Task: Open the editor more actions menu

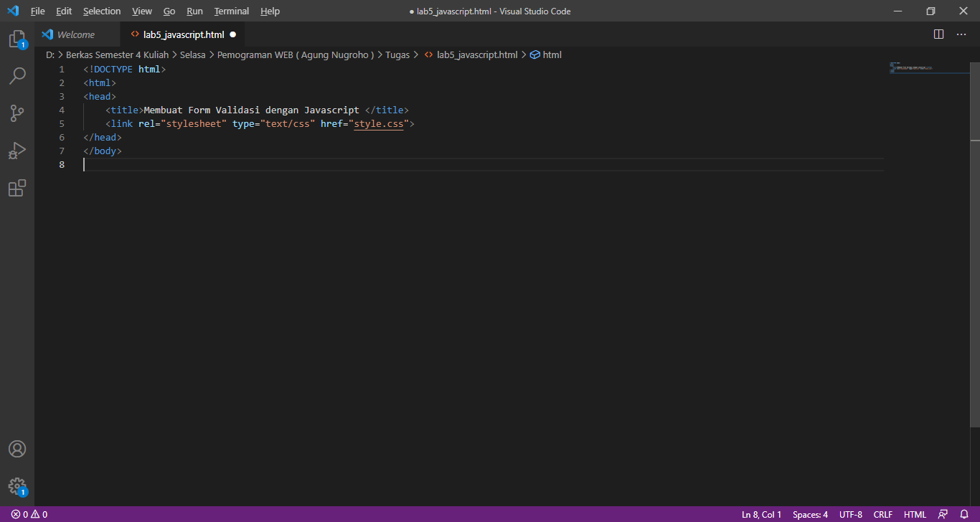Action: pyautogui.click(x=961, y=34)
